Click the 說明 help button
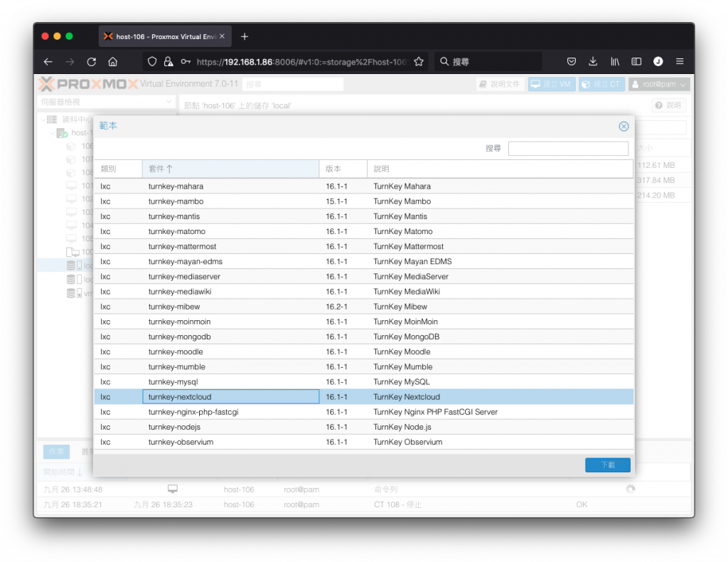The height and width of the screenshot is (562, 728). (x=668, y=105)
